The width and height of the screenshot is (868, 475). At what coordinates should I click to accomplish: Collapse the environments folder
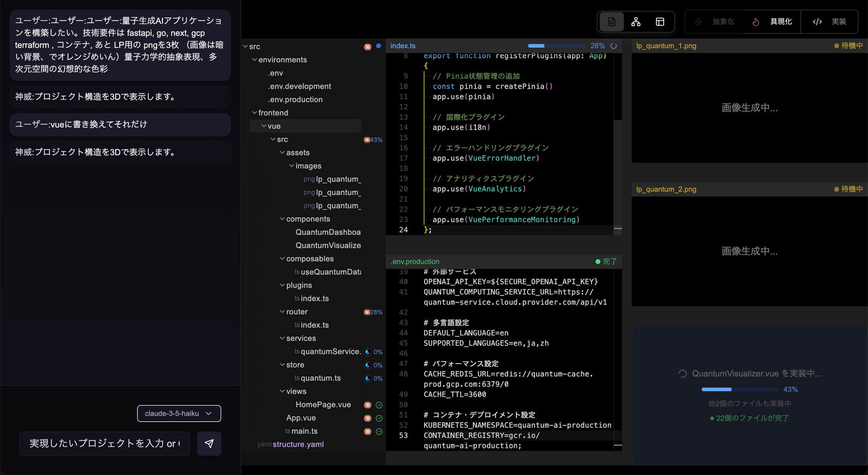point(282,60)
